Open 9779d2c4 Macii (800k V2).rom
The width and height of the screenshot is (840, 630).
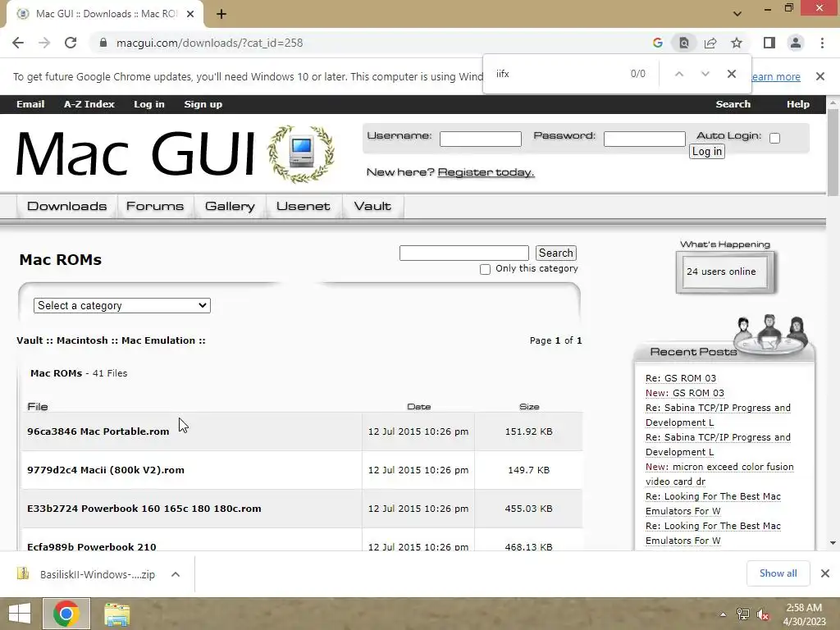tap(106, 470)
